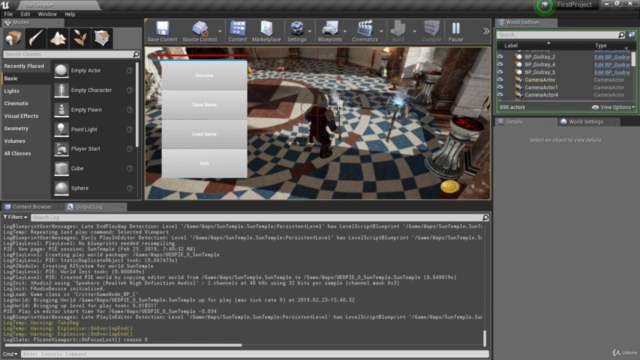Open the Build options dropdown arrow
640x360 pixels.
(x=414, y=31)
